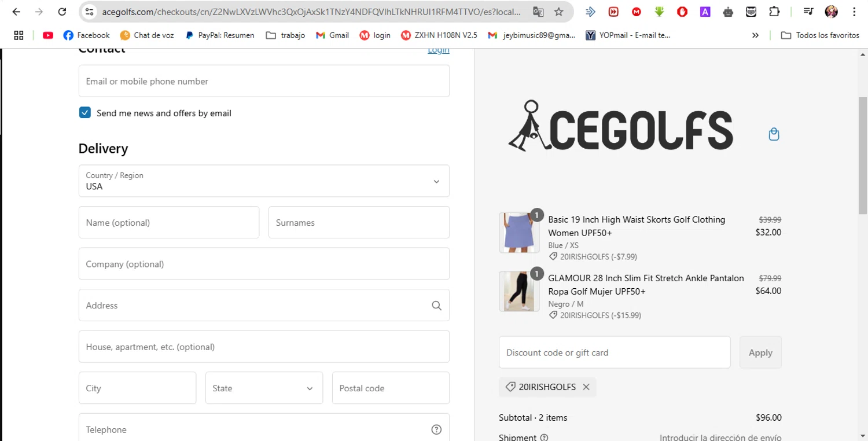
Task: Focus the Company (optional) field
Action: click(x=264, y=264)
